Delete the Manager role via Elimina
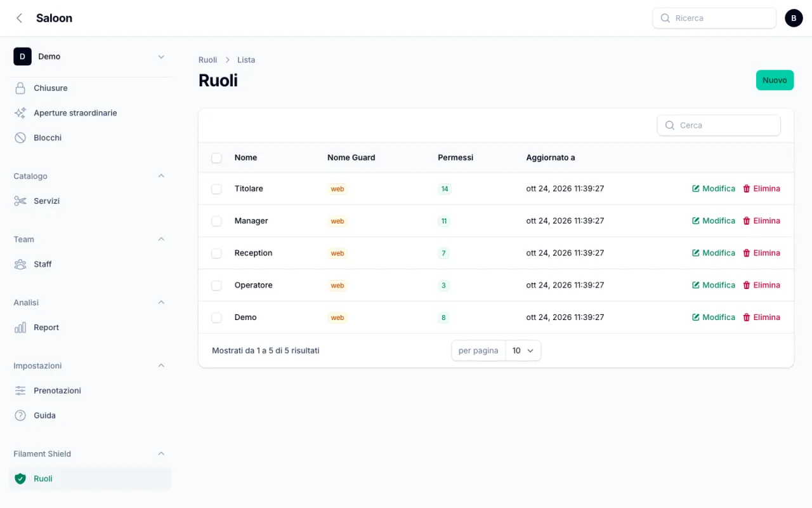This screenshot has height=508, width=812. pyautogui.click(x=761, y=221)
